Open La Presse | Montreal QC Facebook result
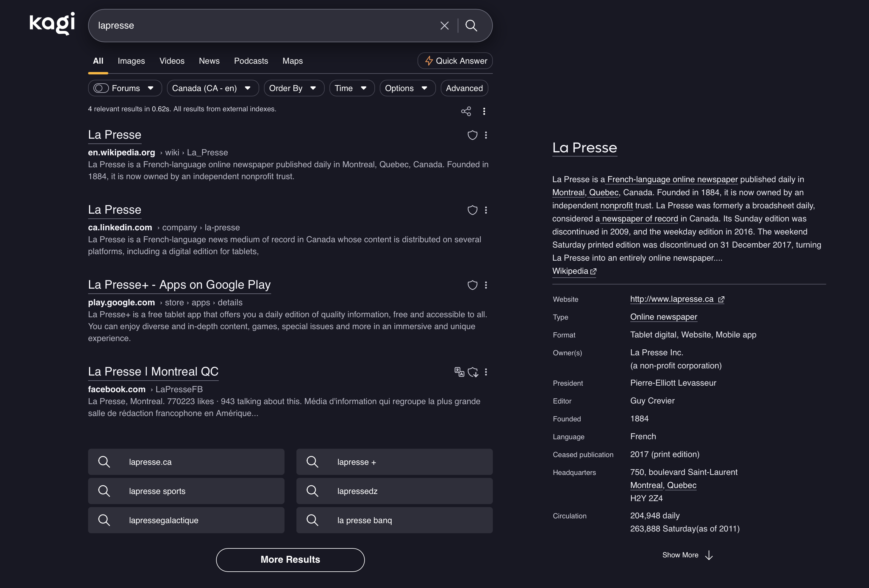Viewport: 869px width, 588px height. tap(153, 372)
